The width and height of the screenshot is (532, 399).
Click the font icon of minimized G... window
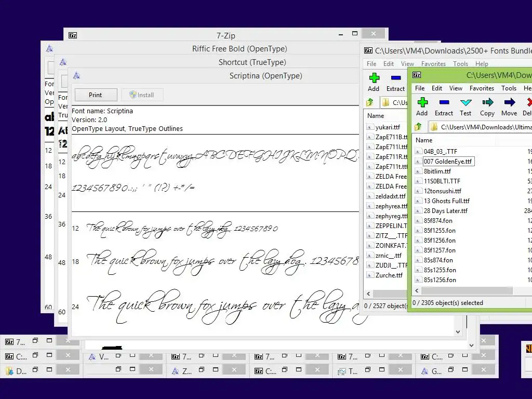[425, 371]
